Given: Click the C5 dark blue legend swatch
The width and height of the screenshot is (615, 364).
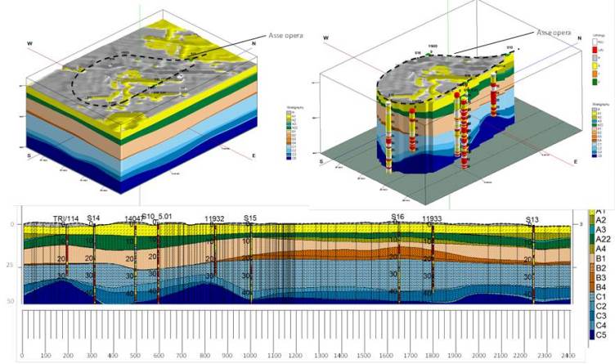Looking at the screenshot, I should [x=591, y=335].
